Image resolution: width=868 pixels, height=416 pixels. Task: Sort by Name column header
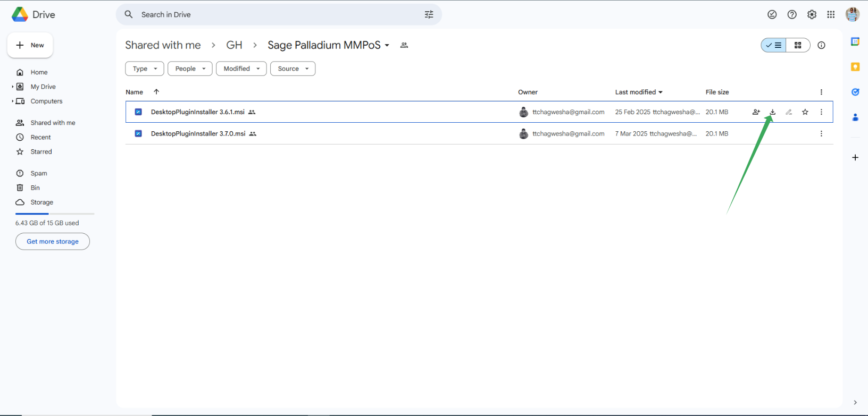click(134, 92)
